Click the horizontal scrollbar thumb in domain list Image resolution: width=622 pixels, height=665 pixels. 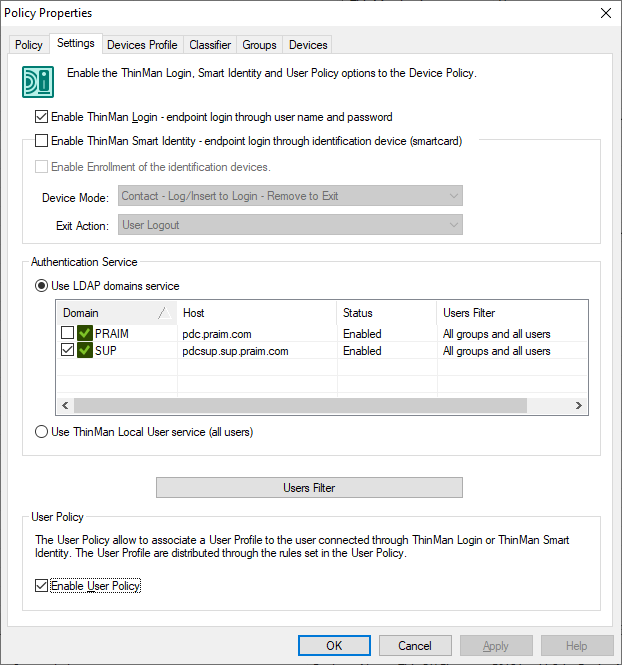tap(300, 405)
